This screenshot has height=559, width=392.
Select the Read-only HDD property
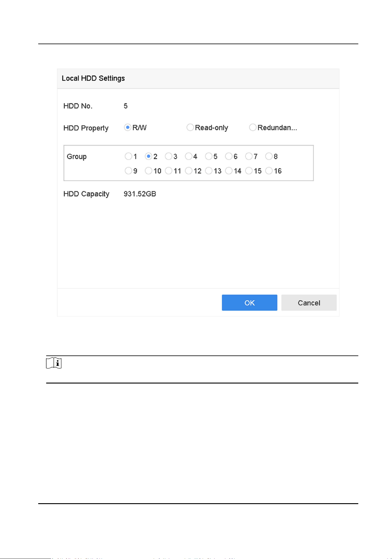pos(190,127)
